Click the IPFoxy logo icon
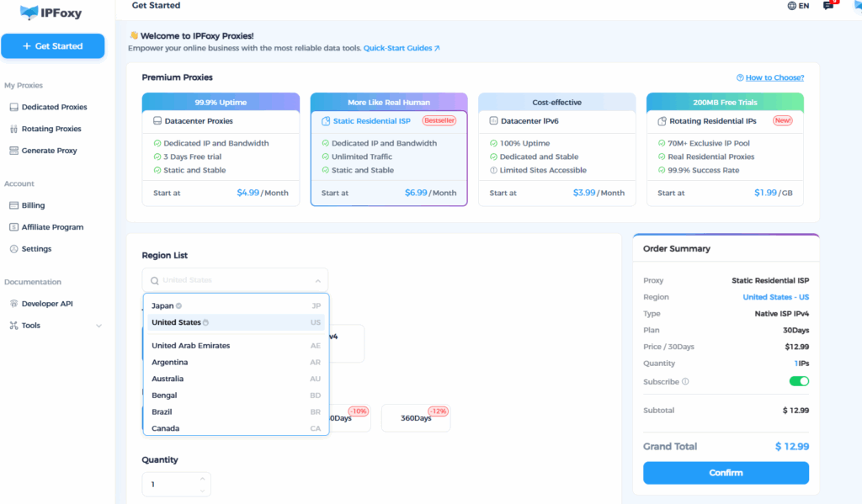The image size is (862, 504). click(29, 13)
